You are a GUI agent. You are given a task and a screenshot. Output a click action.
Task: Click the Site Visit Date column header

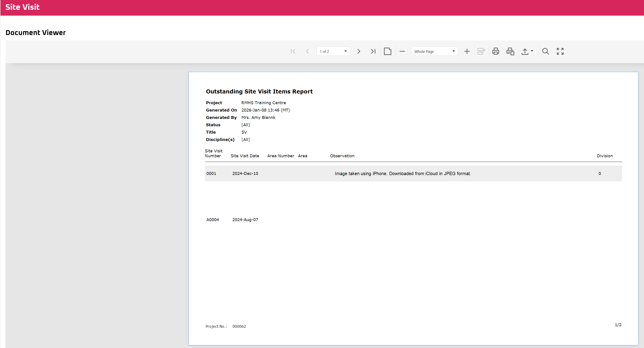coord(245,156)
